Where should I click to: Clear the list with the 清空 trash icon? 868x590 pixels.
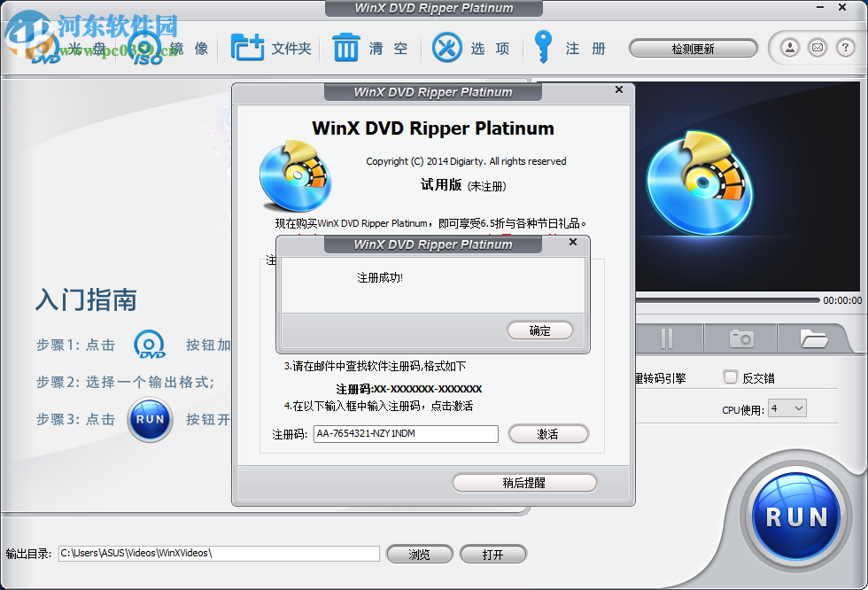click(345, 46)
